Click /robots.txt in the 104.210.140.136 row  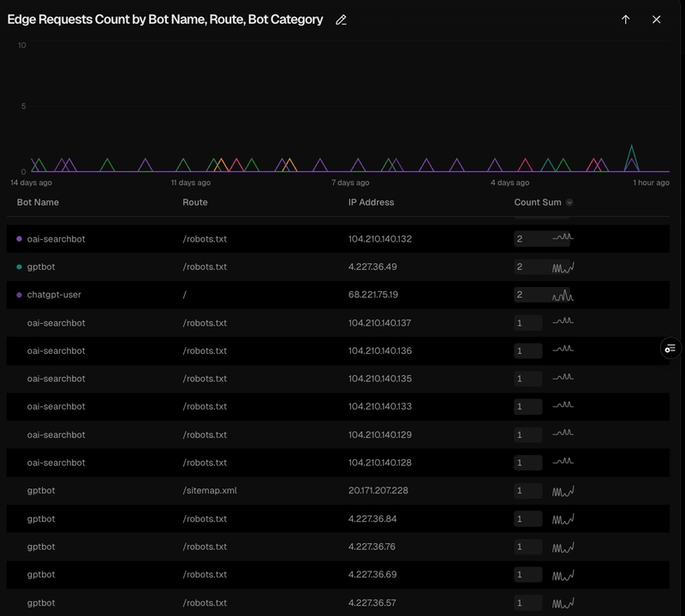tap(205, 350)
